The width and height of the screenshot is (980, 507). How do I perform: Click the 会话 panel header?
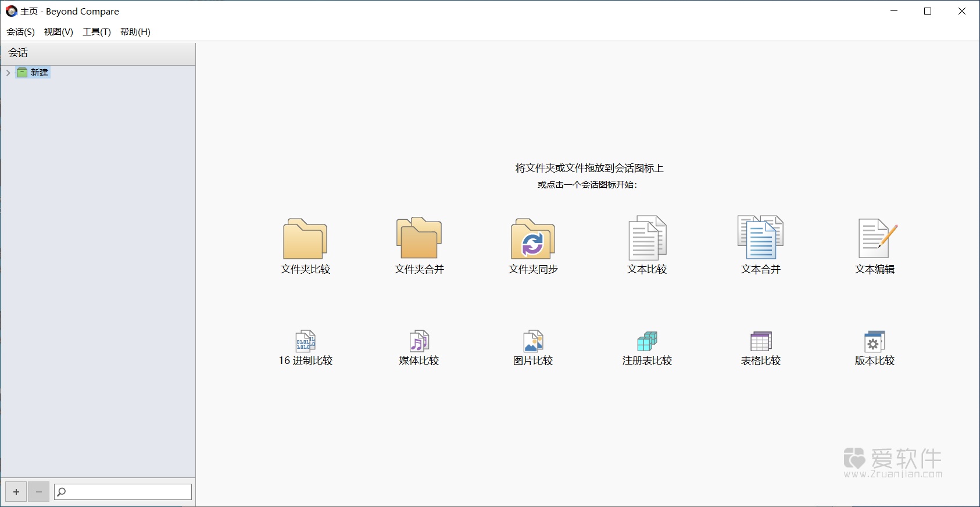(98, 52)
